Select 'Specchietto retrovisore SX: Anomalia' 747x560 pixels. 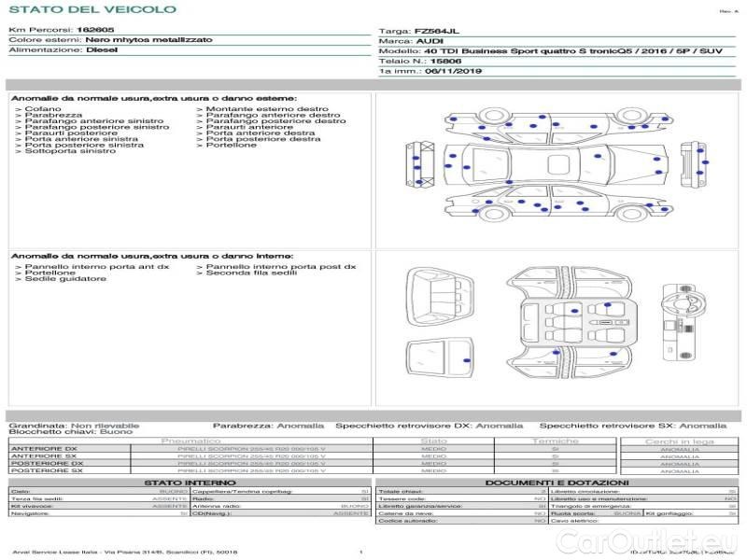coord(633,426)
